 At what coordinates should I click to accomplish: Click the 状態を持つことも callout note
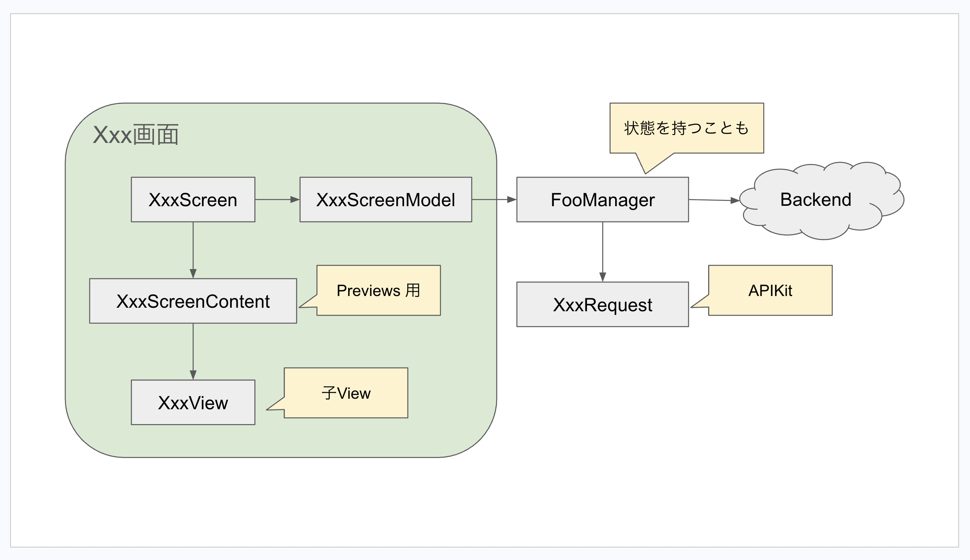(x=687, y=128)
